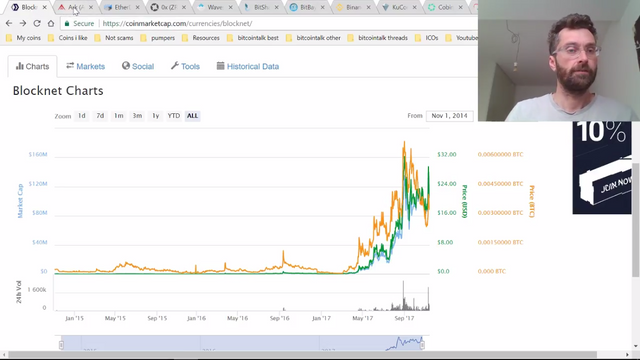
Task: Close the KuCoin browser tab
Action: (414, 7)
